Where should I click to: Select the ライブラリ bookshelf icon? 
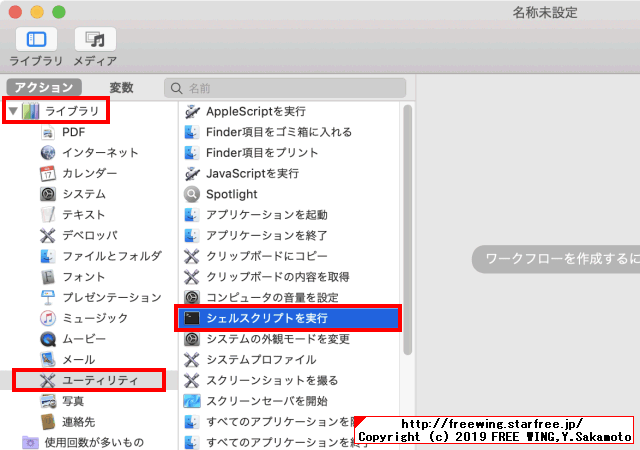(31, 111)
